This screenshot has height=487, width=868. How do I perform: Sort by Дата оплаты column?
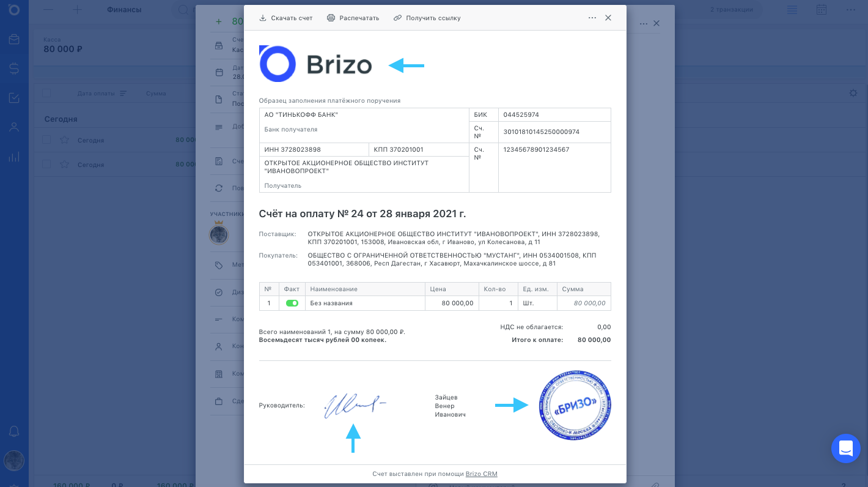pyautogui.click(x=102, y=94)
